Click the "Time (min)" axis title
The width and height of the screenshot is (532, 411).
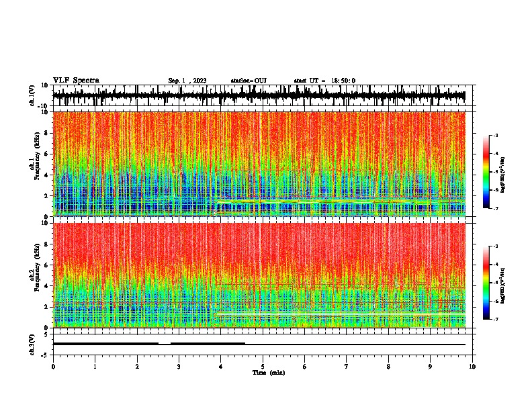point(269,373)
